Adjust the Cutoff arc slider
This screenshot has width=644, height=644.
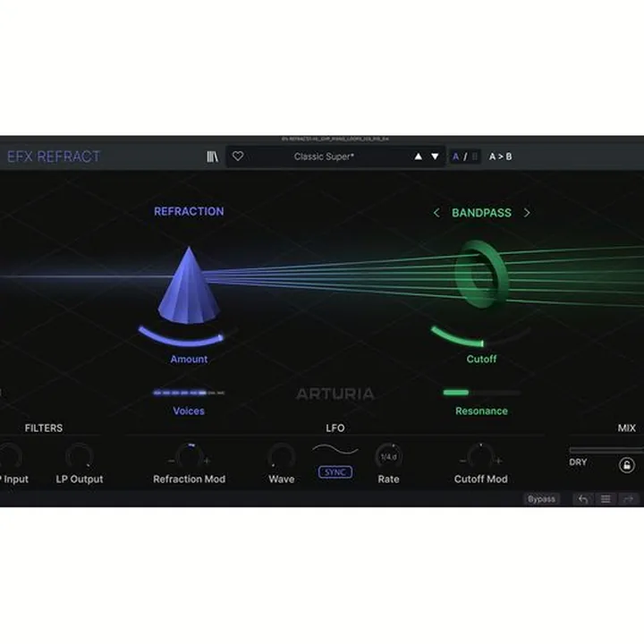(480, 337)
